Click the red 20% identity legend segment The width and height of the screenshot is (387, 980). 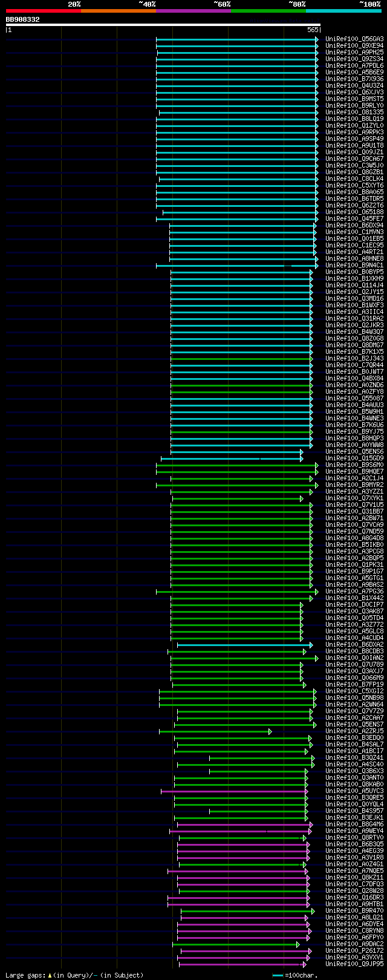pyautogui.click(x=44, y=11)
